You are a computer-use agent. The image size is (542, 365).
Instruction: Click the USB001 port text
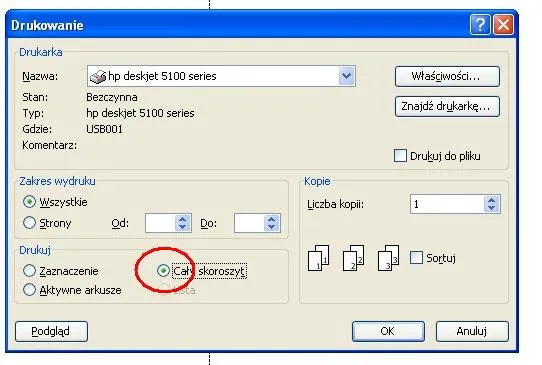click(x=104, y=129)
